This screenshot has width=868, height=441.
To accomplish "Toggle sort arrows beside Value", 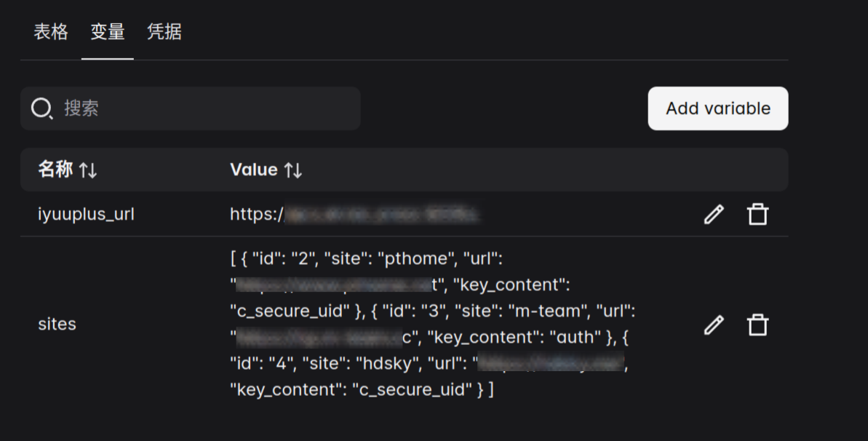I will pyautogui.click(x=292, y=170).
